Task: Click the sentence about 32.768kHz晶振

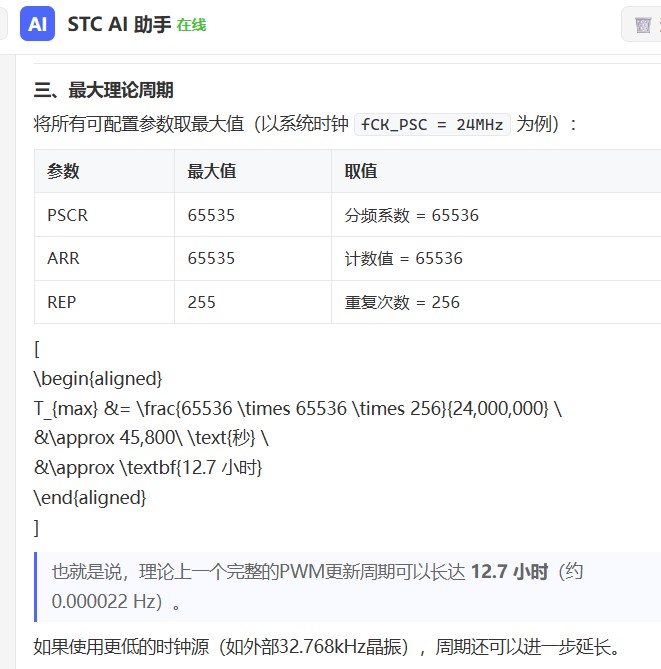Action: click(x=327, y=647)
